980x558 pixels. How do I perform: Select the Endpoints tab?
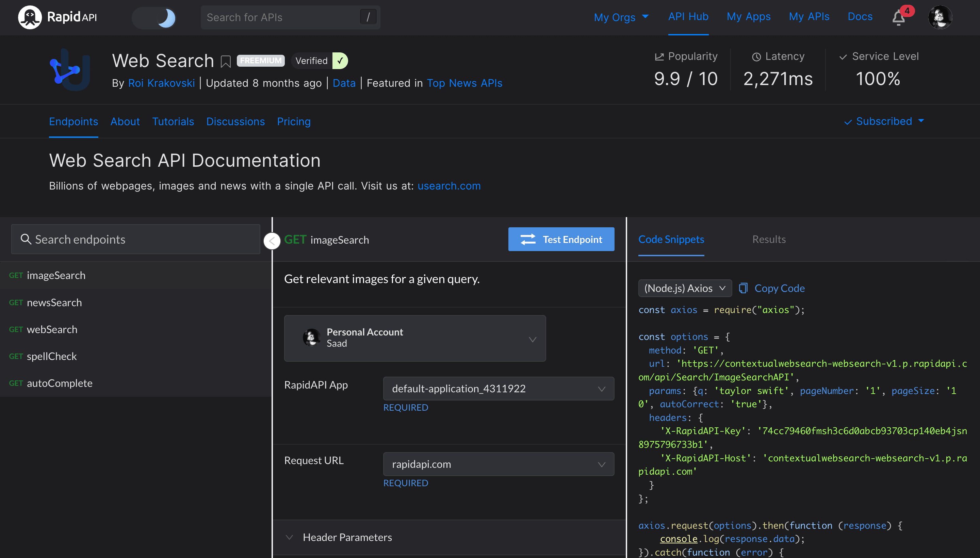click(x=73, y=121)
